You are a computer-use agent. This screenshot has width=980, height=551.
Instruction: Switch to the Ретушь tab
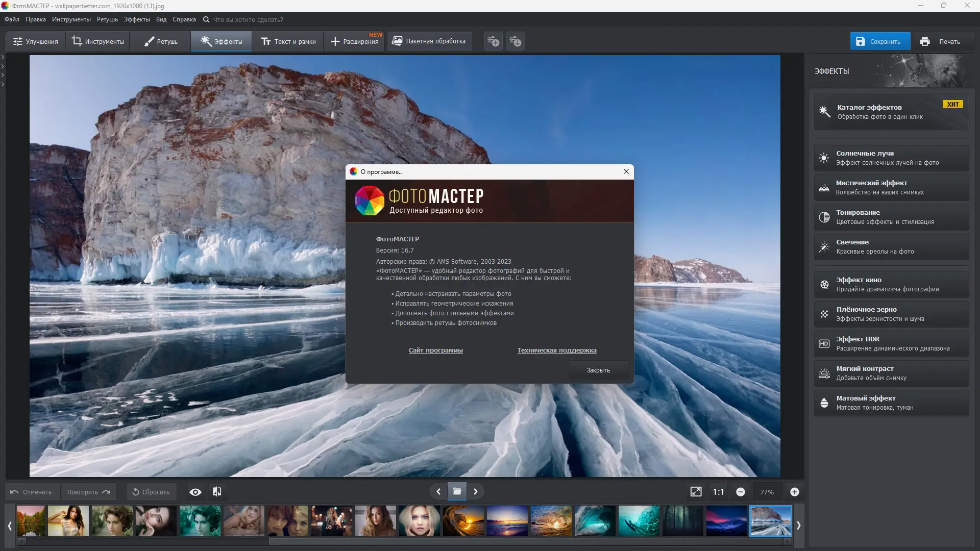[160, 41]
